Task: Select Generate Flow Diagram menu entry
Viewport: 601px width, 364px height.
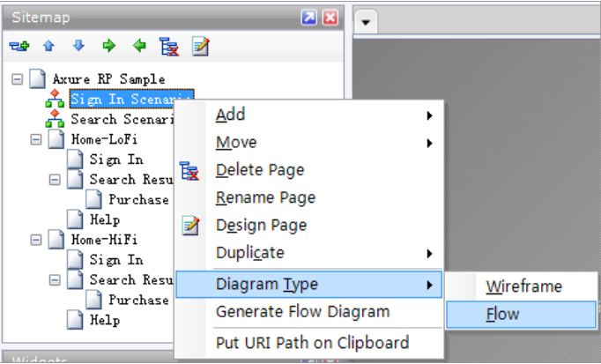Action: tap(302, 311)
